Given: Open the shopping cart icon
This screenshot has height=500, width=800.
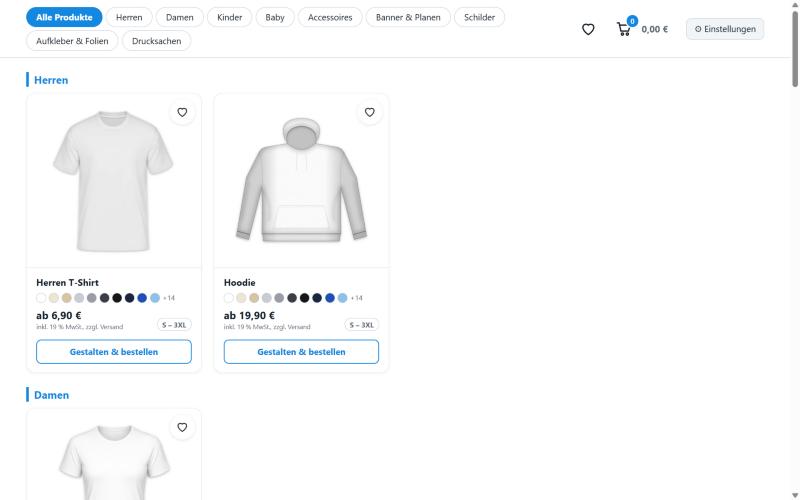Looking at the screenshot, I should (623, 29).
